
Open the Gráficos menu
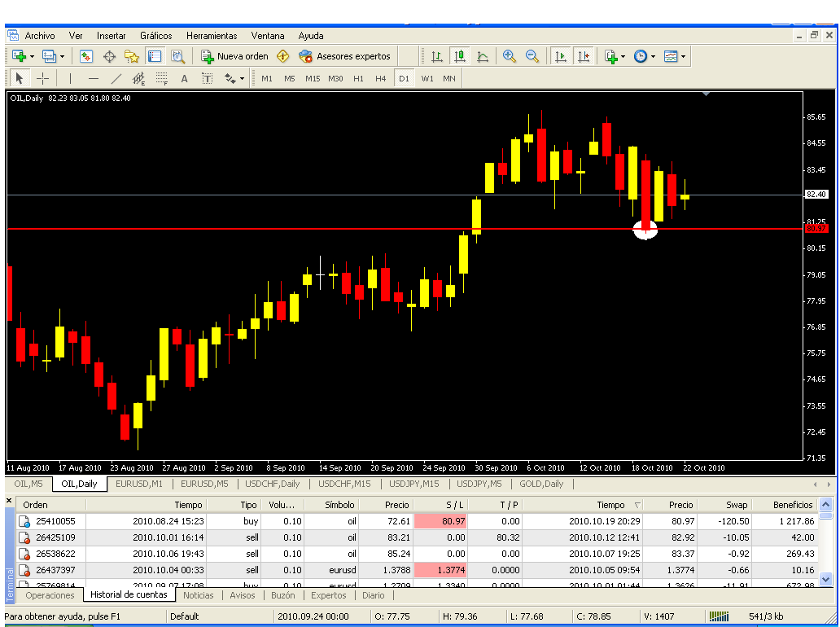point(156,36)
